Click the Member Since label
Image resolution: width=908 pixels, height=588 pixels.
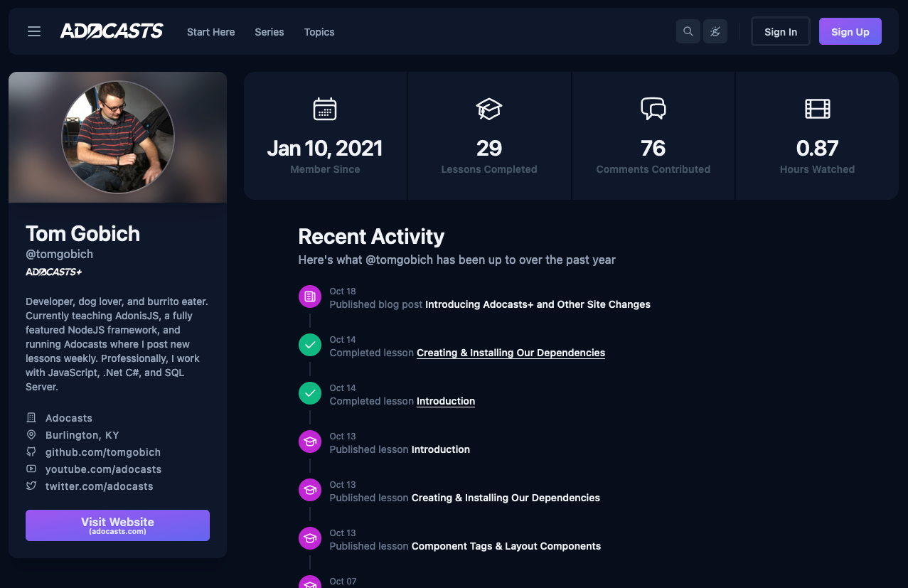pyautogui.click(x=325, y=169)
